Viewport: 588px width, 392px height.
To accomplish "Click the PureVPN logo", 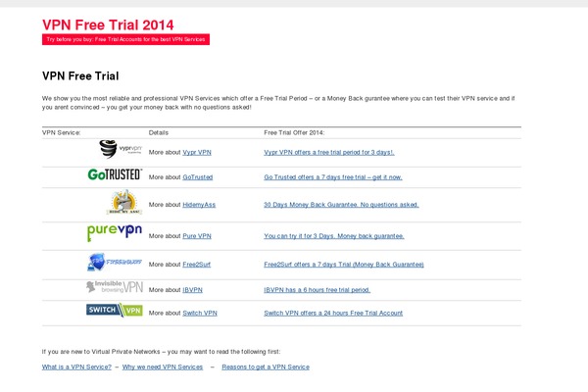I will coord(115,232).
